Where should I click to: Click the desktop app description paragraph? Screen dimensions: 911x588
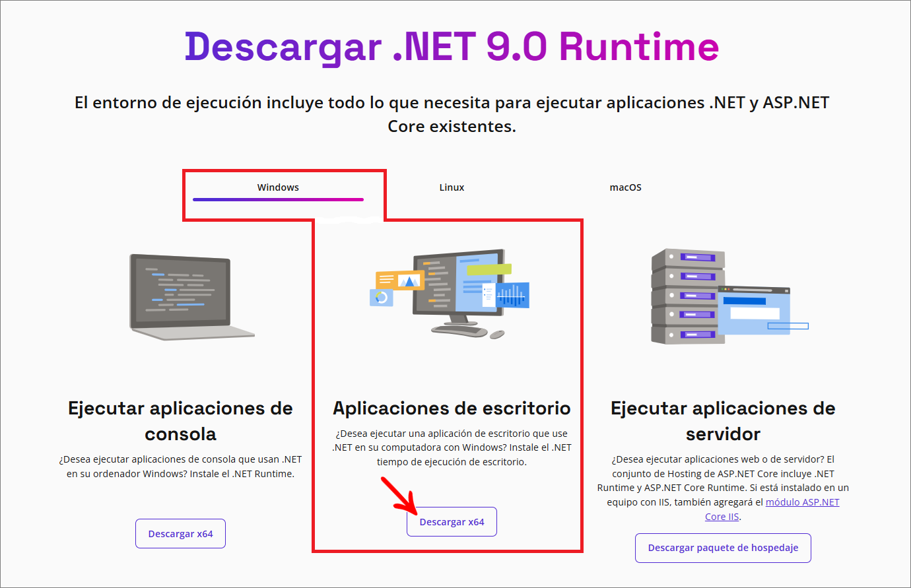(x=452, y=447)
